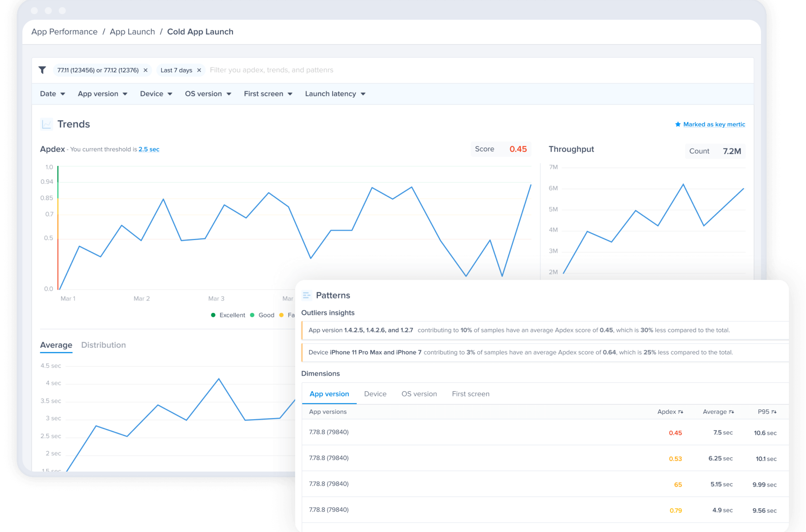Sort table by P95 column icon

pyautogui.click(x=774, y=412)
